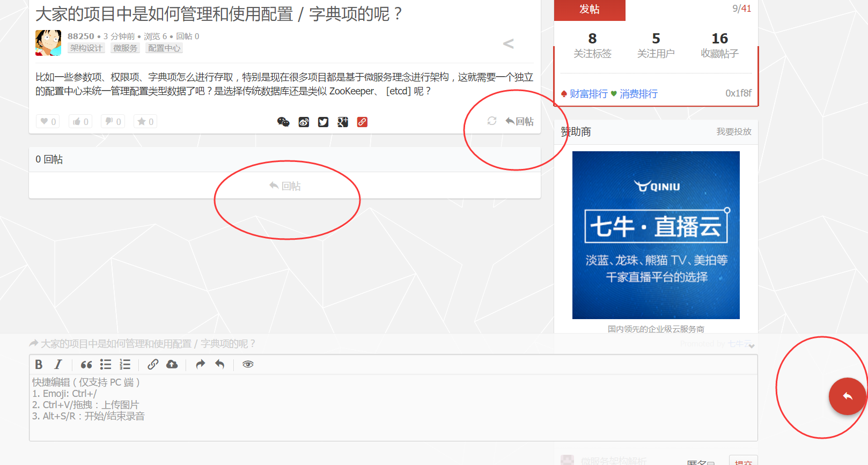Open author 88250's avatar

[x=48, y=43]
